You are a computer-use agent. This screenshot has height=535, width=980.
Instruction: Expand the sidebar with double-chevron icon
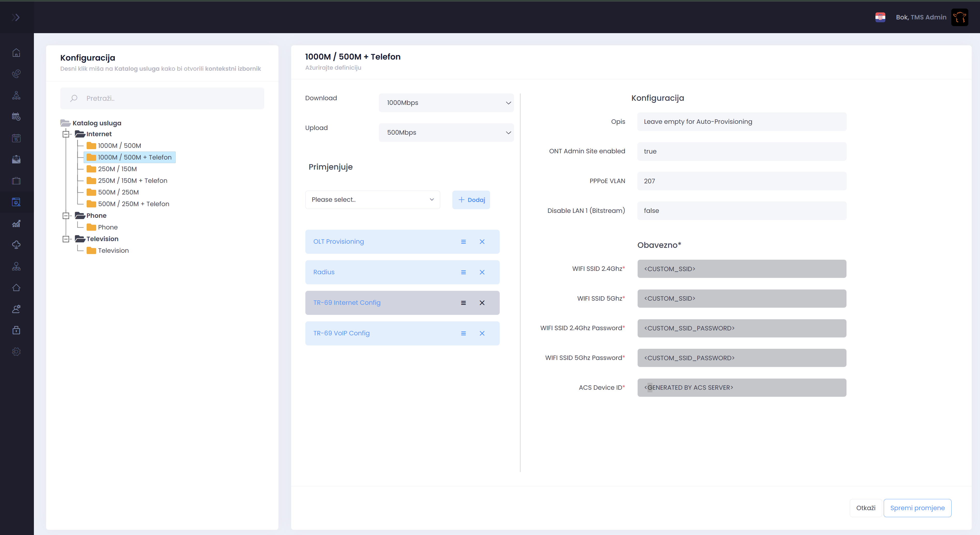pos(16,17)
